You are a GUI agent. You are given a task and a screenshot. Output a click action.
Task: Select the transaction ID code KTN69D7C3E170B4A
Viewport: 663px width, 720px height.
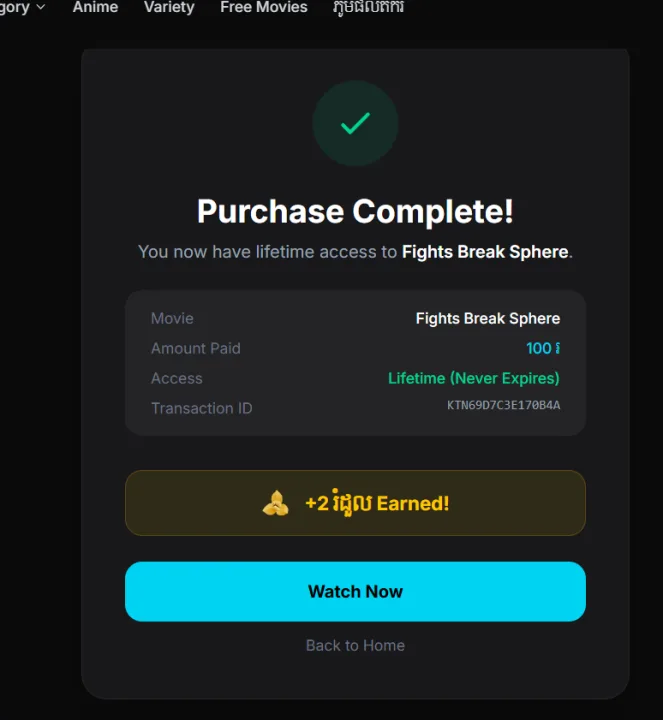pyautogui.click(x=503, y=405)
